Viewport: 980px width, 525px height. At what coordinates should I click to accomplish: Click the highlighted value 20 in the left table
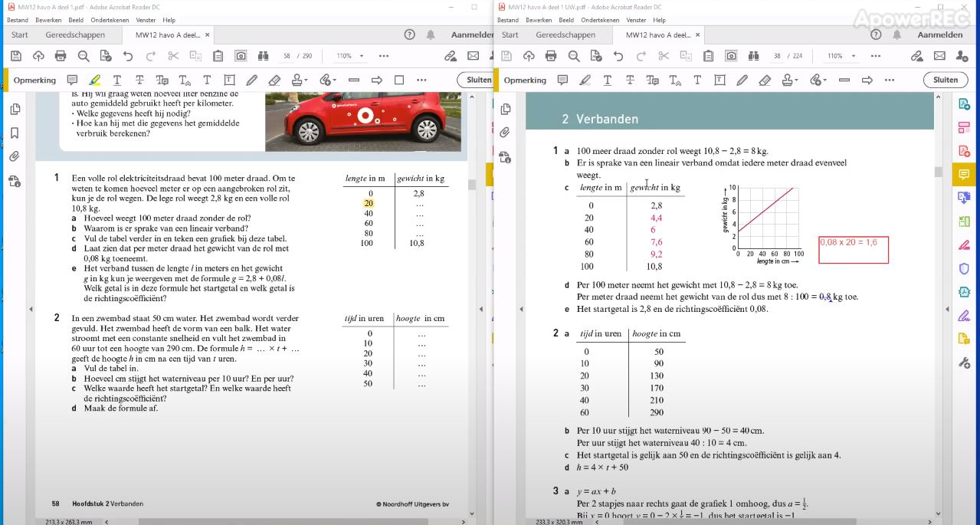click(369, 203)
